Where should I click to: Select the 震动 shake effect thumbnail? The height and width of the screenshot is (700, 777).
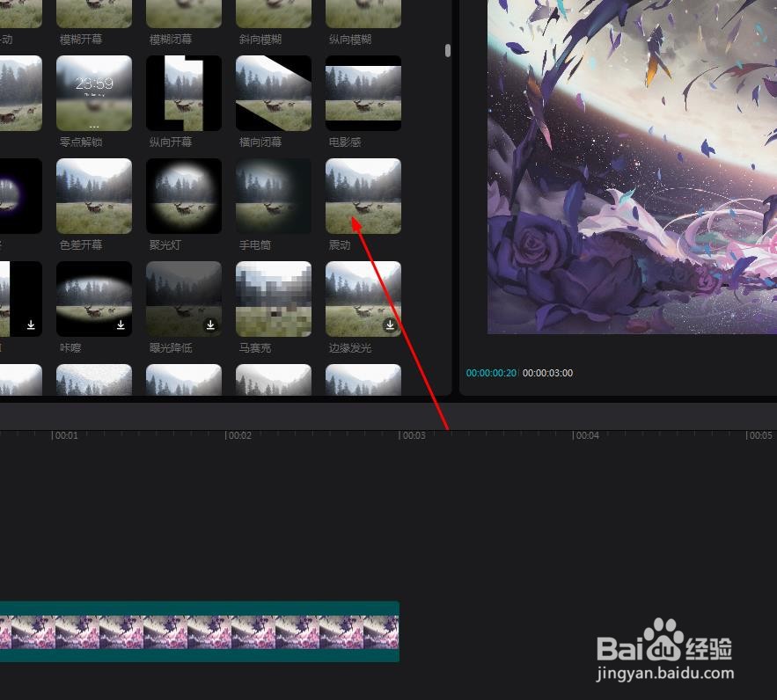tap(363, 196)
